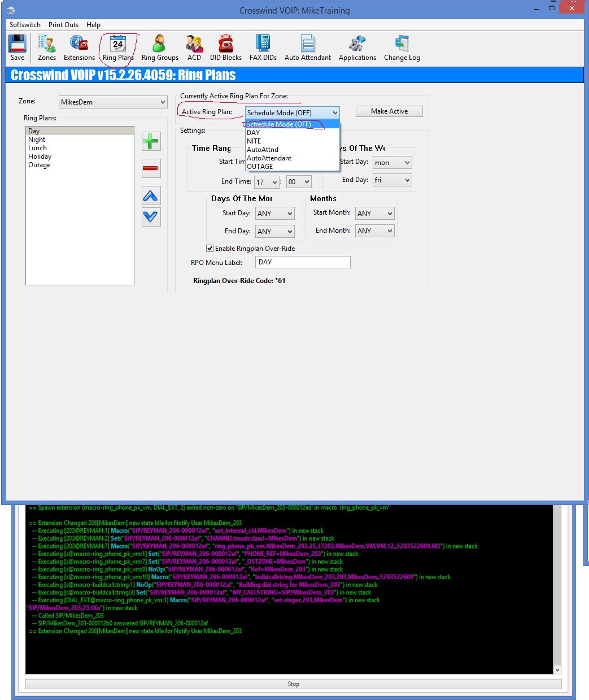
Task: Toggle Enable Ringplan Over-Ride checkbox
Action: [x=210, y=249]
